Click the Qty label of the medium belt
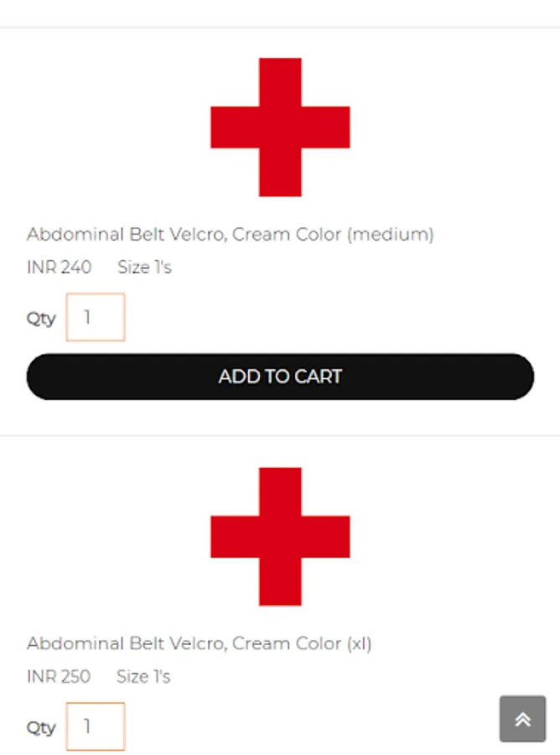The height and width of the screenshot is (755, 560). coord(41,318)
